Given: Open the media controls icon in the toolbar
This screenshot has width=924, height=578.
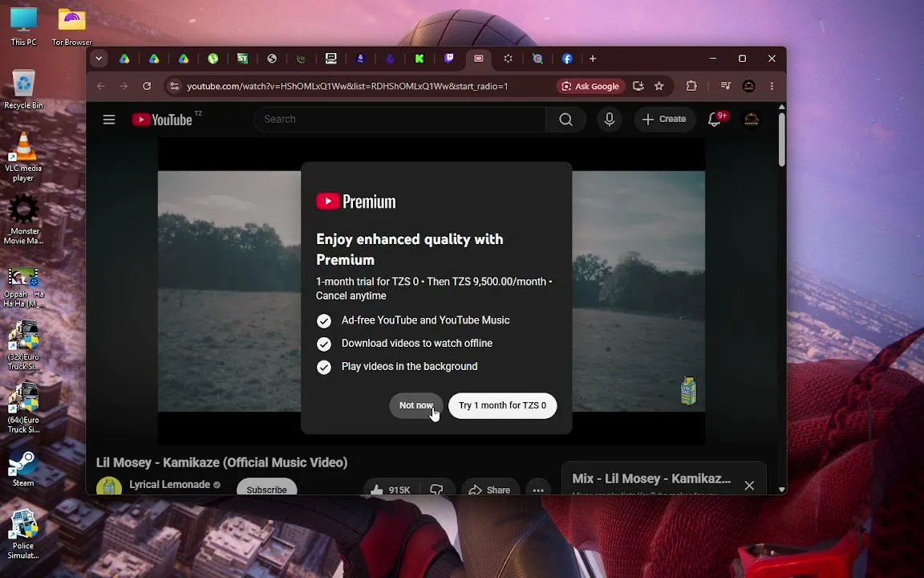Looking at the screenshot, I should tap(725, 86).
